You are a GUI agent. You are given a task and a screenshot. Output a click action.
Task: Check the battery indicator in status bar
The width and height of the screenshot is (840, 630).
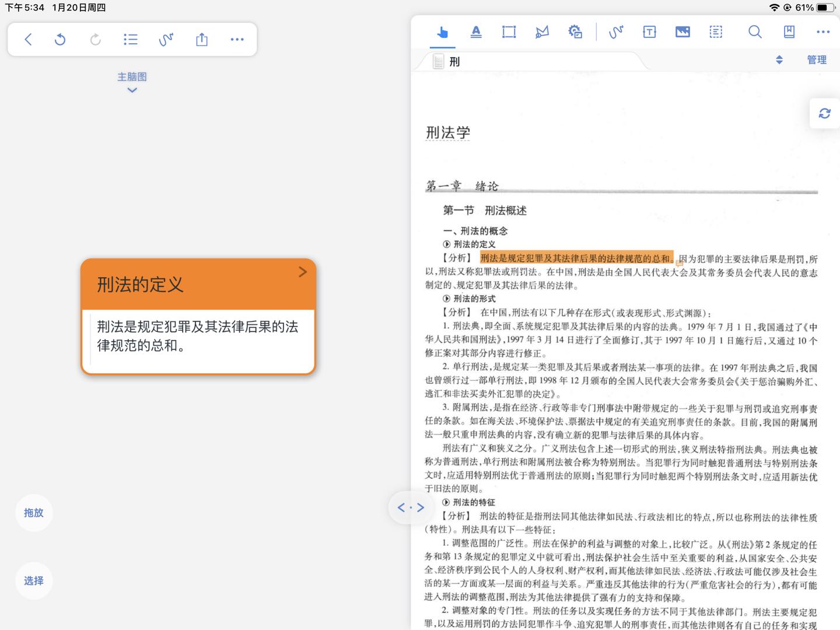click(825, 8)
